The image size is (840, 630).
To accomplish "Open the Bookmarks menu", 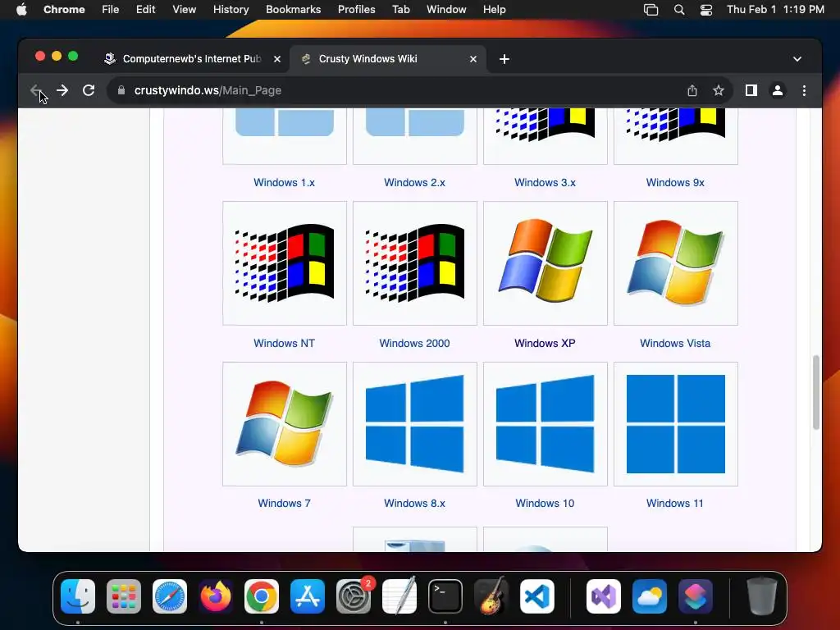I will click(x=293, y=10).
